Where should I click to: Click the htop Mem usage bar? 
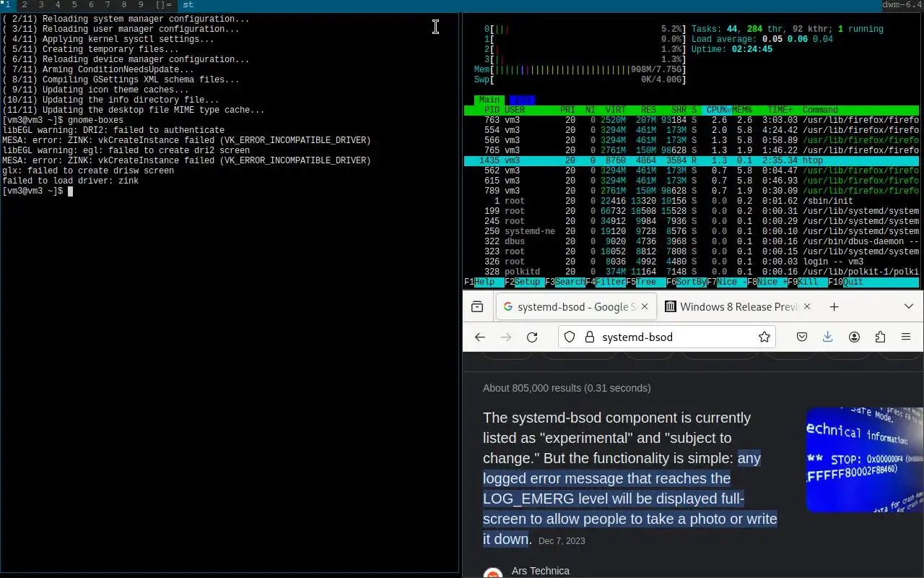click(x=580, y=69)
